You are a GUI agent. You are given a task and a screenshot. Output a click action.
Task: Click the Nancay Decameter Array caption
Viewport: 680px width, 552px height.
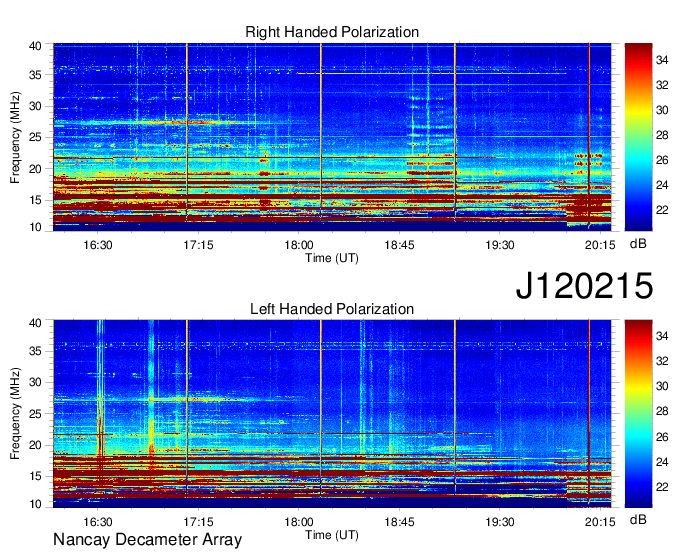pos(147,540)
